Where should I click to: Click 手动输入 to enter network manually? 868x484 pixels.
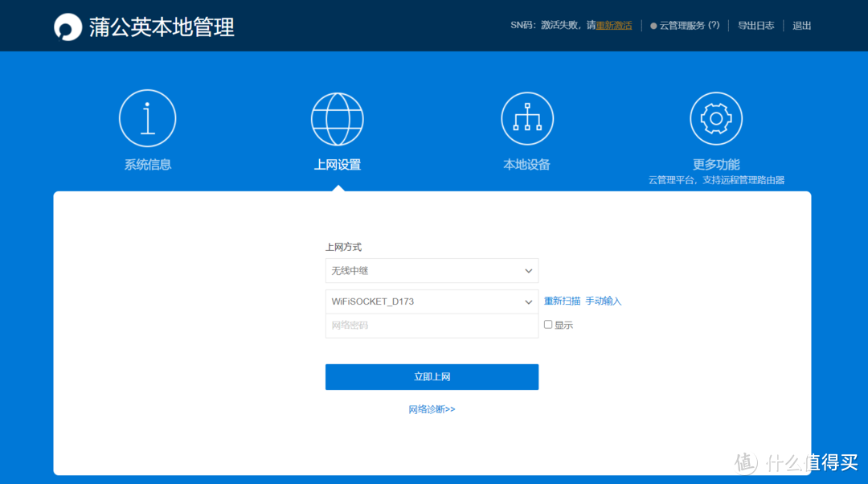pos(605,300)
